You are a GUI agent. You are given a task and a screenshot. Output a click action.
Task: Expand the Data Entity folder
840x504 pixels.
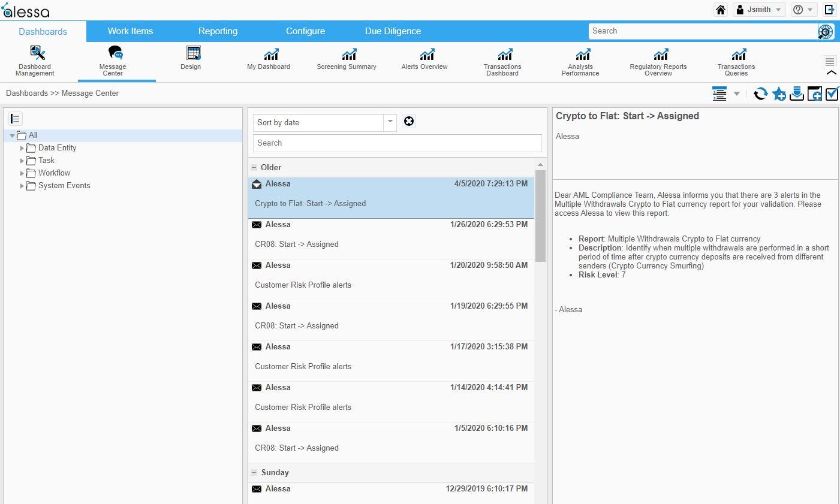22,148
